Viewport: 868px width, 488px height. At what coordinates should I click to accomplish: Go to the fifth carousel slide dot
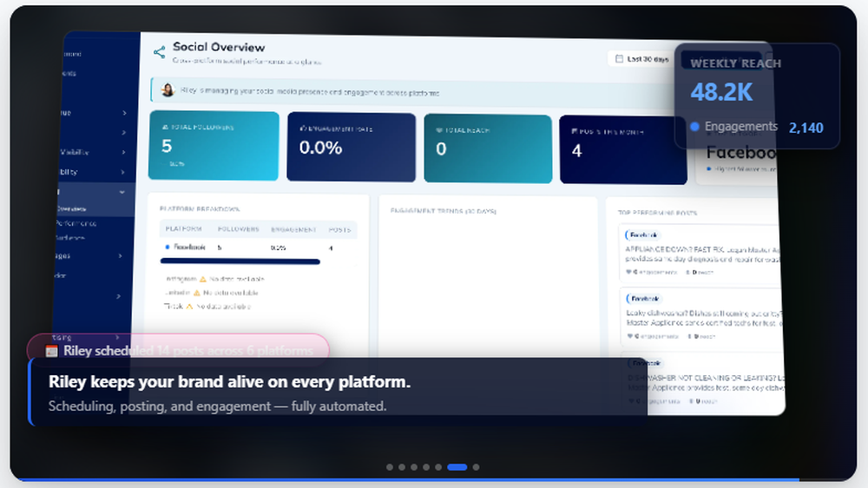(438, 467)
